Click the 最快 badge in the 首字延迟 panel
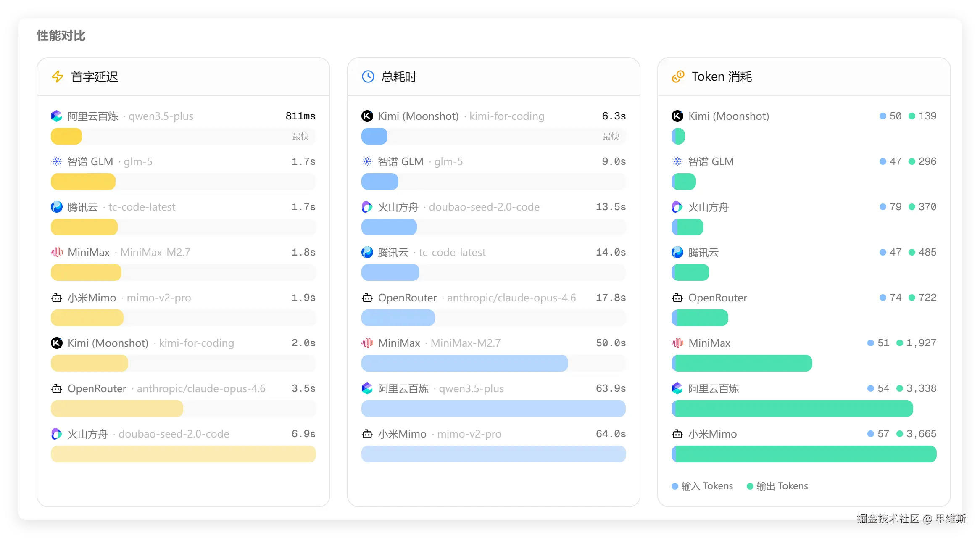980x538 pixels. click(300, 136)
